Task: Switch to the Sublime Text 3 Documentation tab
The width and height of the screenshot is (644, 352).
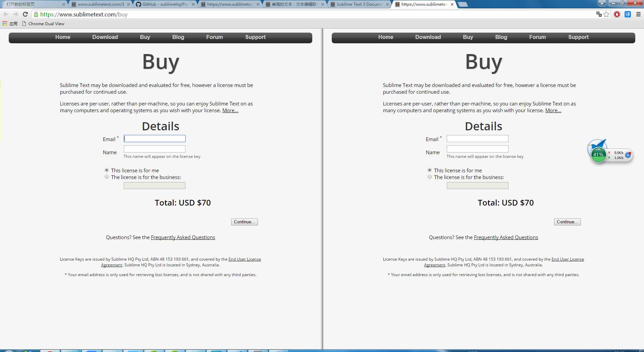Action: 359,4
